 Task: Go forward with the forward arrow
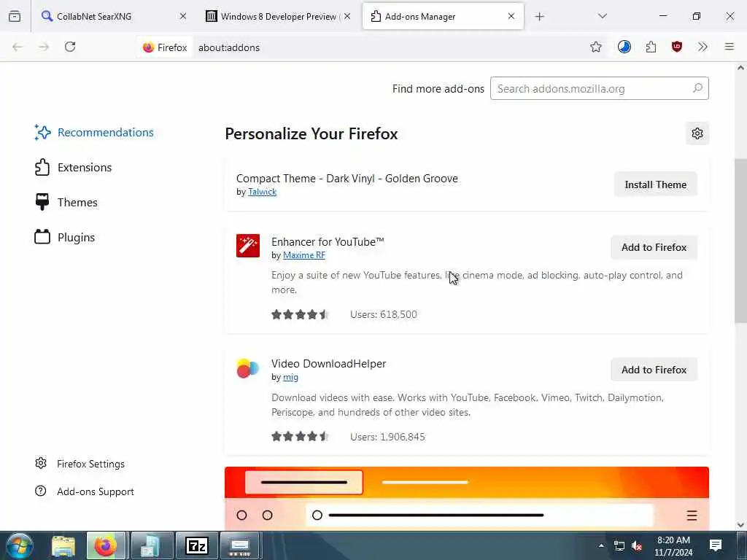tap(44, 47)
